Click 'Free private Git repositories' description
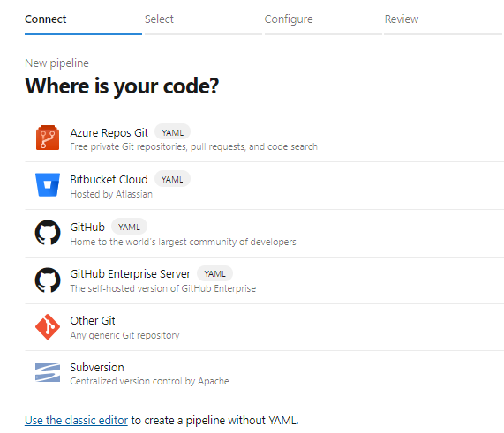 (194, 146)
